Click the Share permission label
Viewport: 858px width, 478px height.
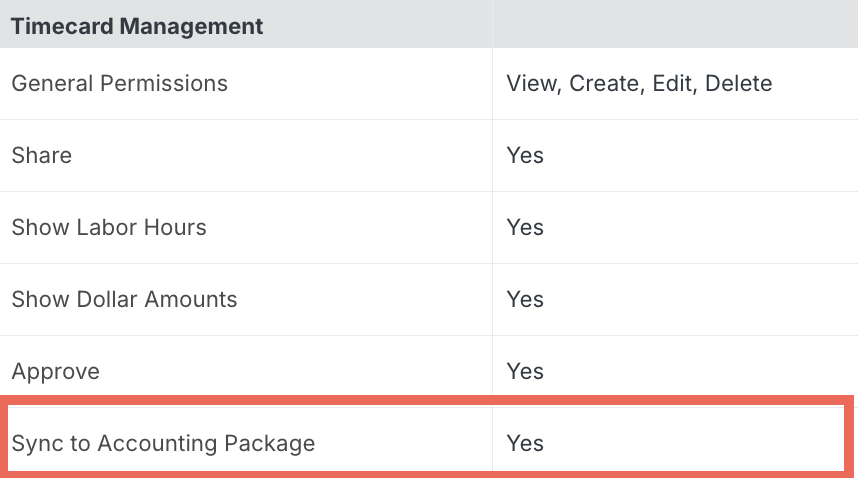42,155
